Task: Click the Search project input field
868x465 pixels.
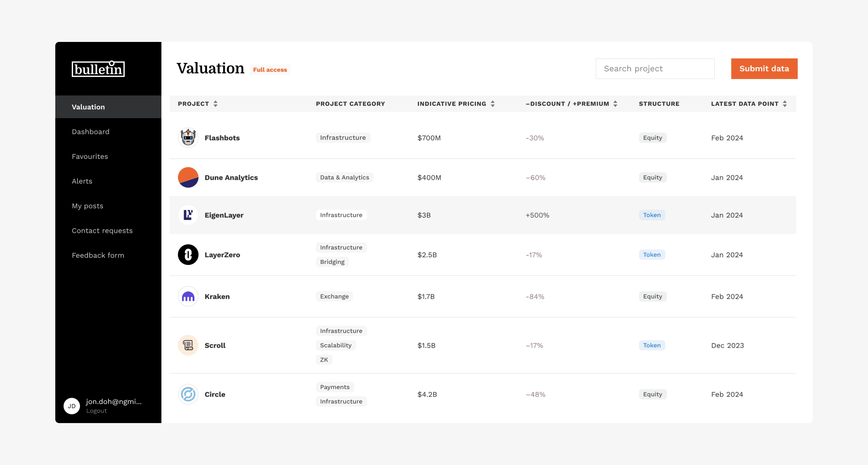Action: pos(655,69)
